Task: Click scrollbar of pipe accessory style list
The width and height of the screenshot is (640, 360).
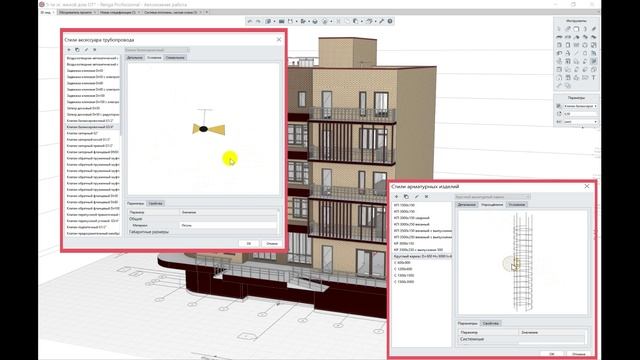Action: point(121,96)
